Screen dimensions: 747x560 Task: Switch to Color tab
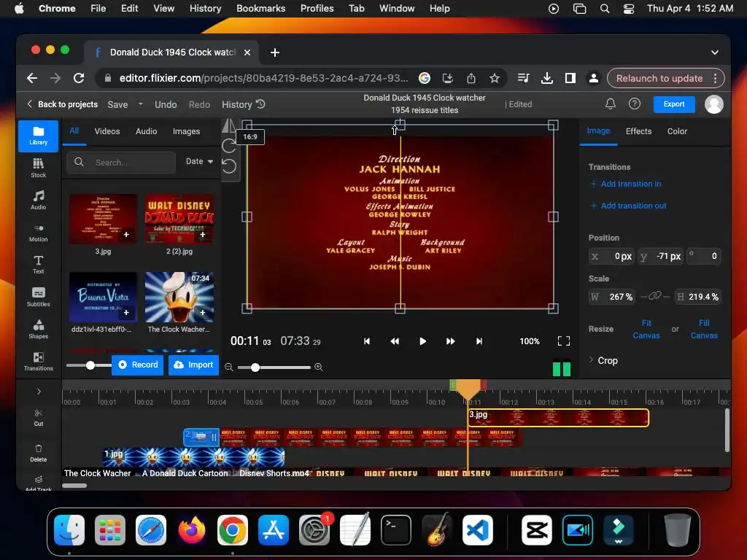[x=677, y=131]
